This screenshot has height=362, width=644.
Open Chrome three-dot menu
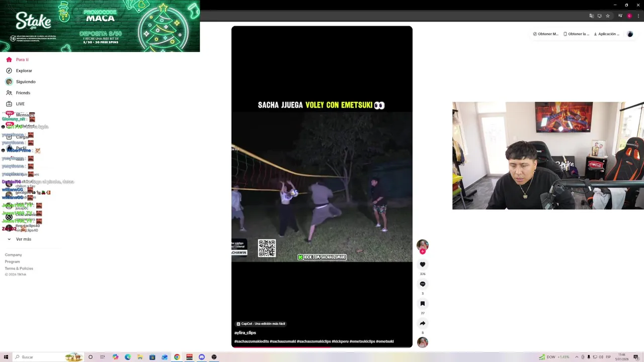tap(638, 16)
